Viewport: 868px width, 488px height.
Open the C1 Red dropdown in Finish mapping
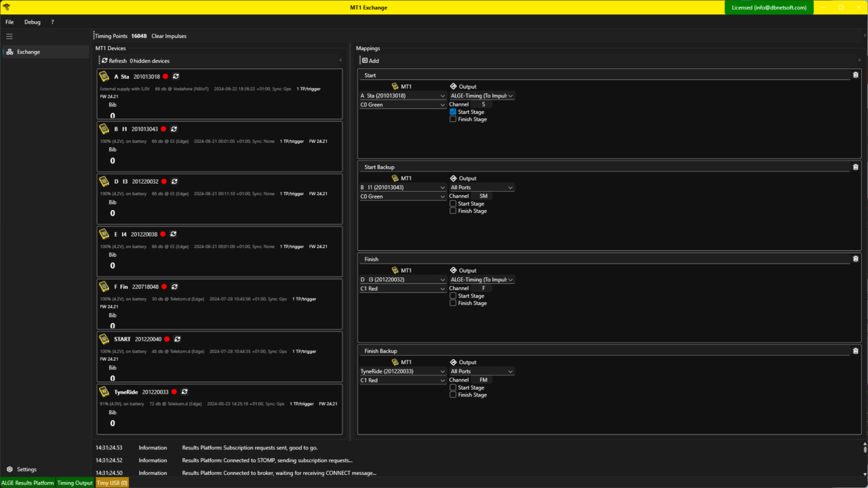coord(402,289)
